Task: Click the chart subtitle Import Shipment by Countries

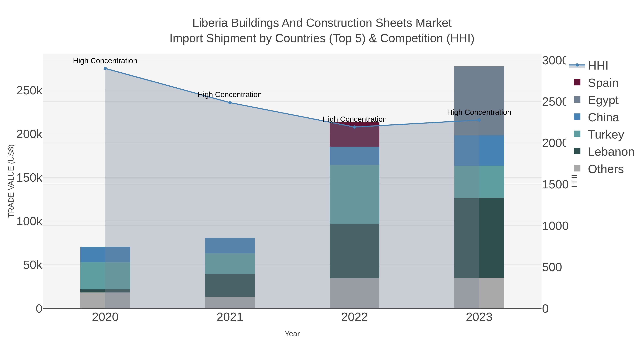Action: 322,38
